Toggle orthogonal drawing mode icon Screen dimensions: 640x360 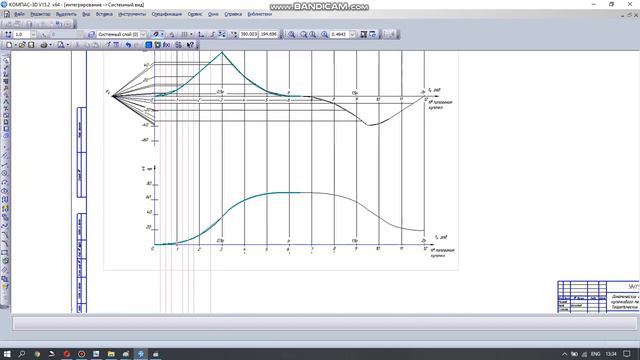pyautogui.click(x=212, y=35)
